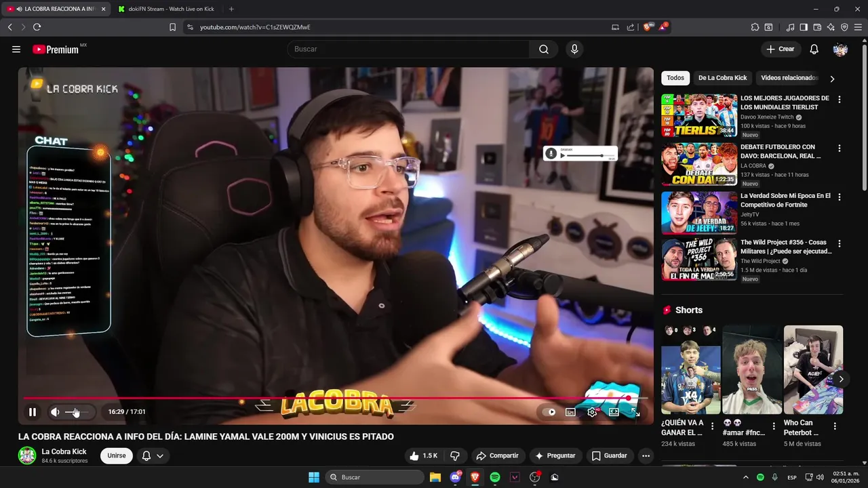
Task: Open a new browser tab with plus
Action: tap(231, 9)
